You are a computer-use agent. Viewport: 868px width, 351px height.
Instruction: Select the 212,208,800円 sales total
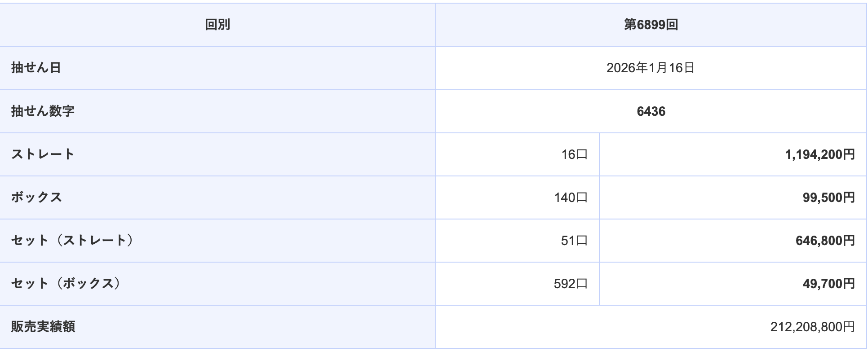point(812,327)
